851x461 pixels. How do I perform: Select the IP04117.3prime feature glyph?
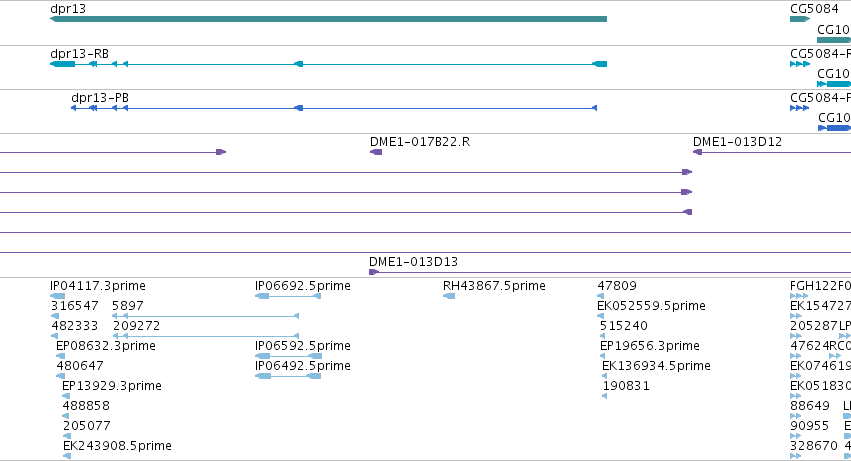pos(58,296)
